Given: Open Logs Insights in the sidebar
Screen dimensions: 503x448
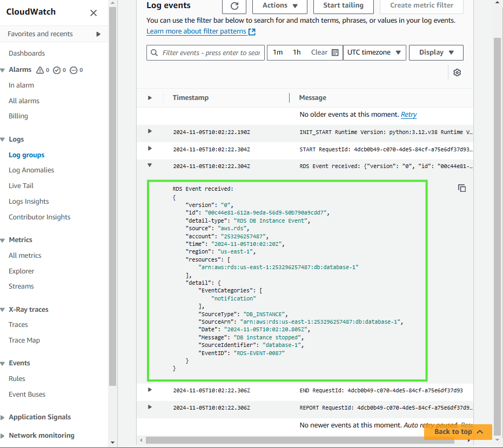Looking at the screenshot, I should pyautogui.click(x=29, y=202).
